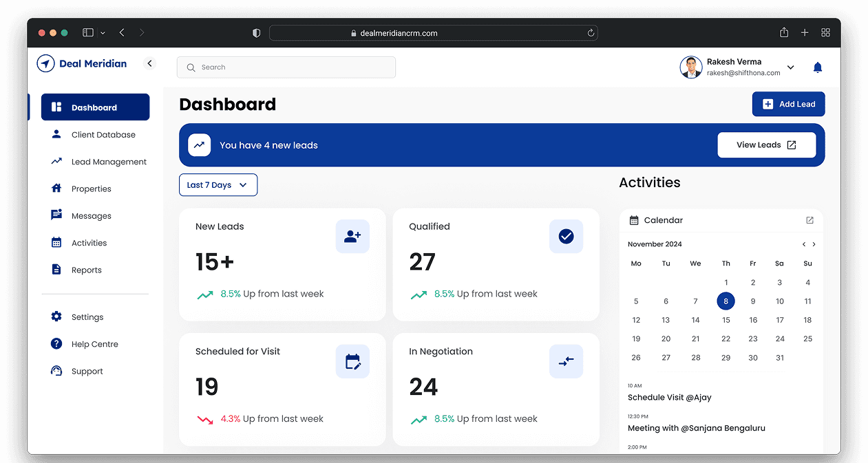This screenshot has width=868, height=463.
Task: Click the dealmeridiancrm.com address bar
Action: click(434, 32)
